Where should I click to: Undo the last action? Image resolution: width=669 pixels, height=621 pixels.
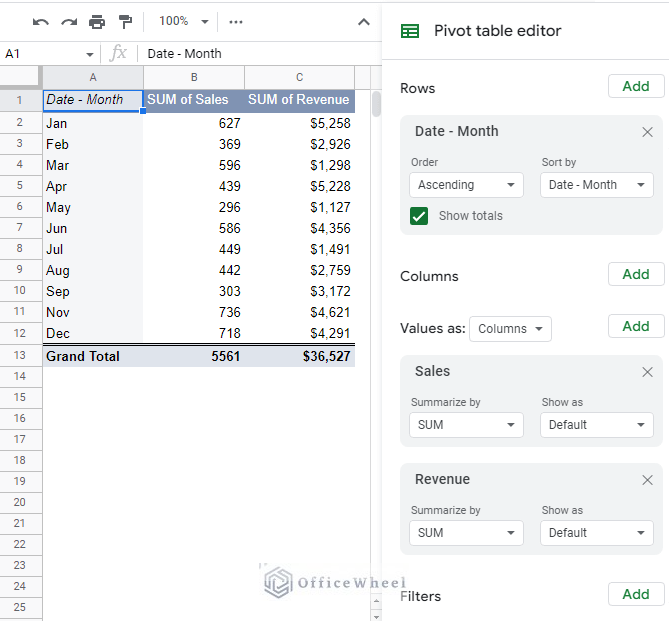pyautogui.click(x=41, y=22)
